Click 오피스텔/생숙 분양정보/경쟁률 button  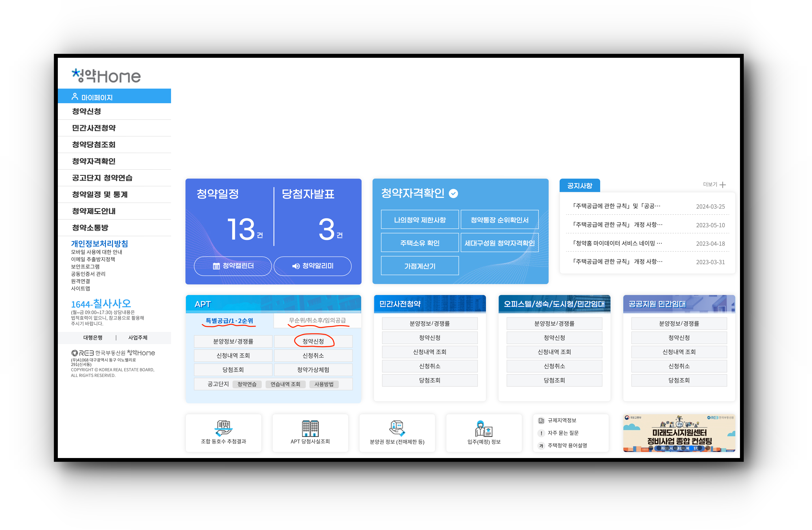pos(554,323)
